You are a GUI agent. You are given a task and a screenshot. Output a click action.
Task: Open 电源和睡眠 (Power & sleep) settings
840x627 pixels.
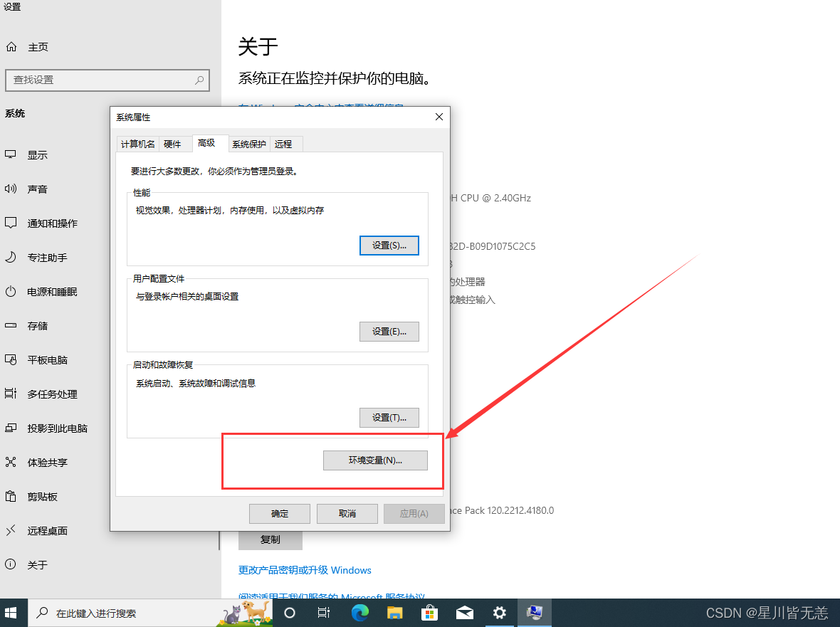(x=39, y=291)
